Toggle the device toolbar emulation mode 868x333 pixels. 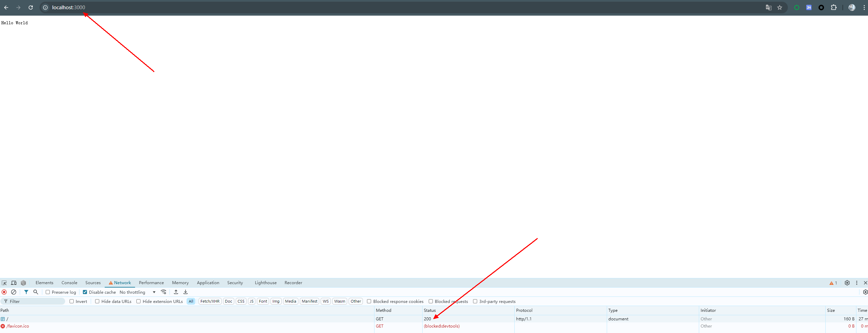point(14,282)
